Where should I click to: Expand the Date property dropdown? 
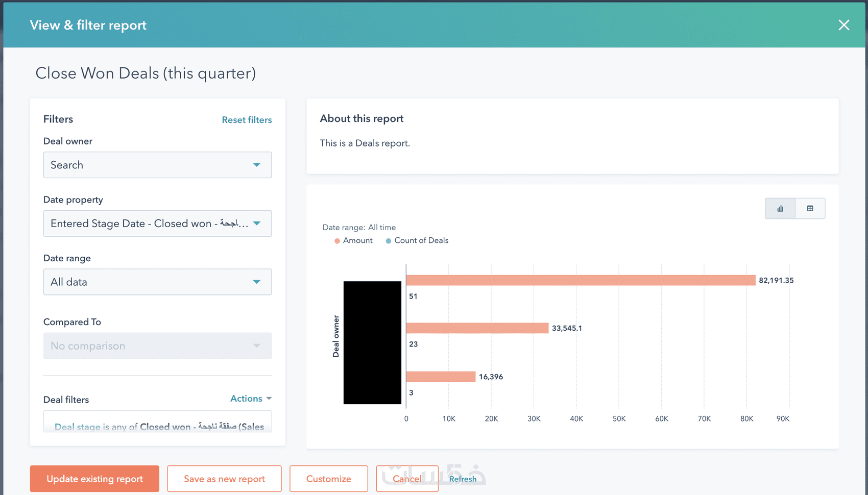pyautogui.click(x=157, y=224)
